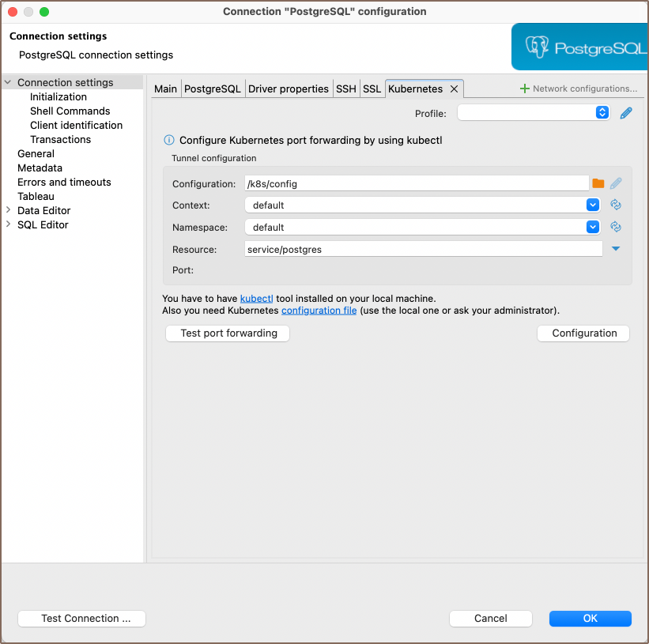Refresh the Context list
649x644 pixels.
[x=616, y=205]
